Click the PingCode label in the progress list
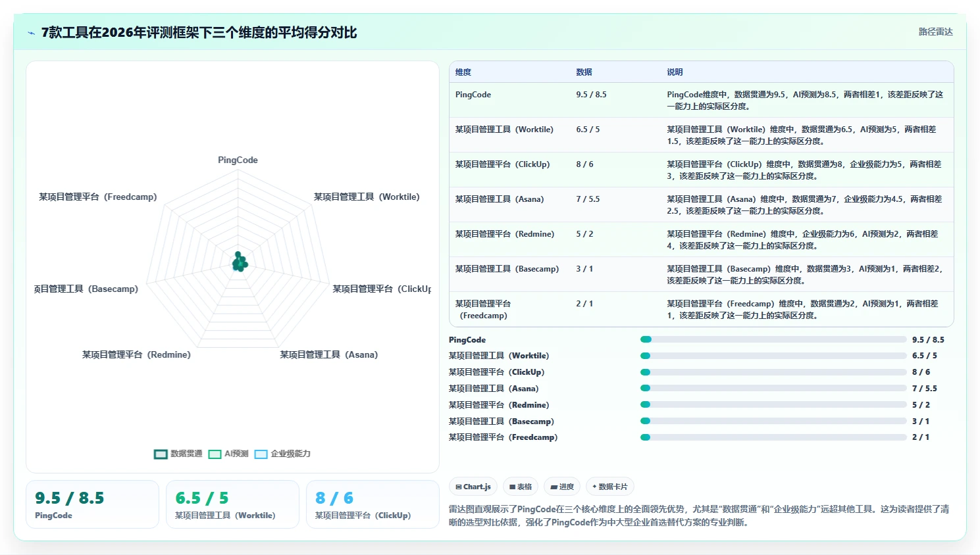The image size is (980, 555). point(467,340)
